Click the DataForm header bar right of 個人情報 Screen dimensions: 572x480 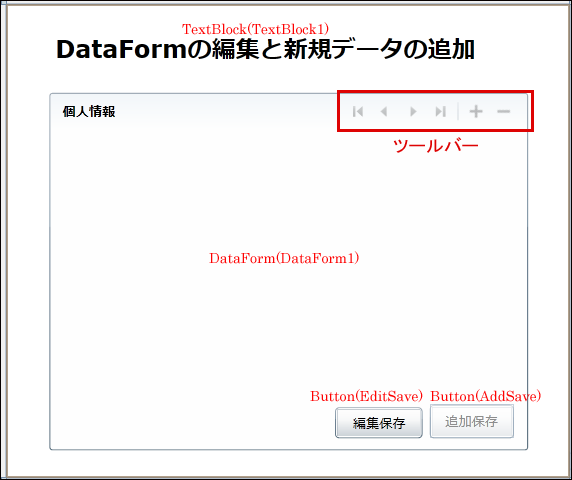pos(226,111)
